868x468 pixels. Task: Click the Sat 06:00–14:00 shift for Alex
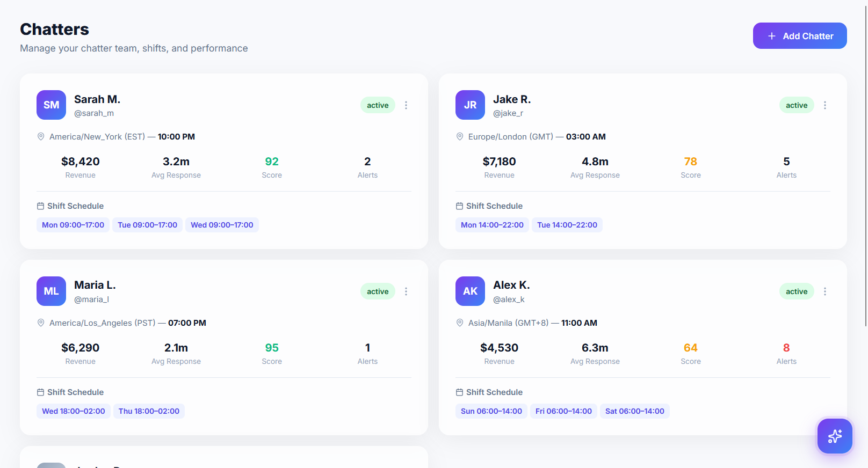point(634,411)
